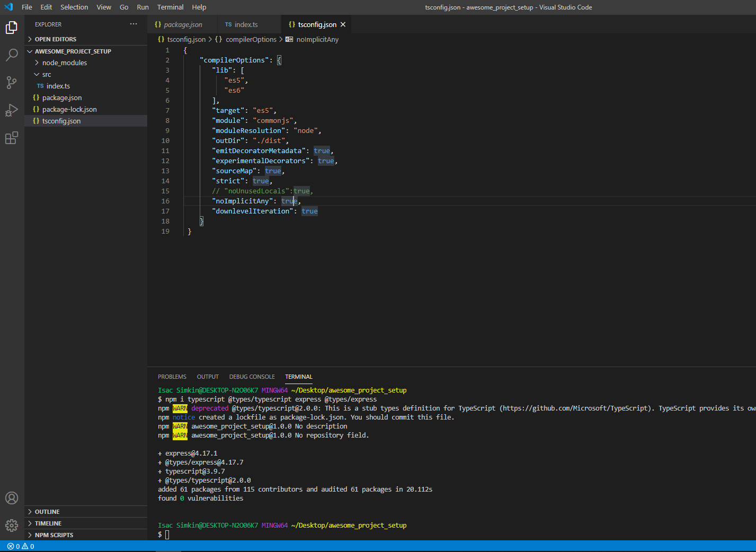Collapse the src folder
756x552 pixels.
click(x=47, y=75)
